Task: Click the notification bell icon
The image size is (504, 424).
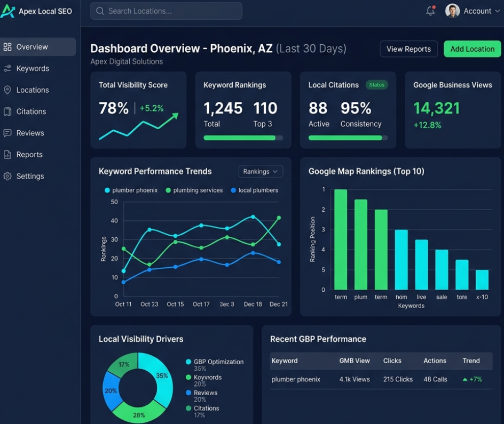Action: coord(430,11)
